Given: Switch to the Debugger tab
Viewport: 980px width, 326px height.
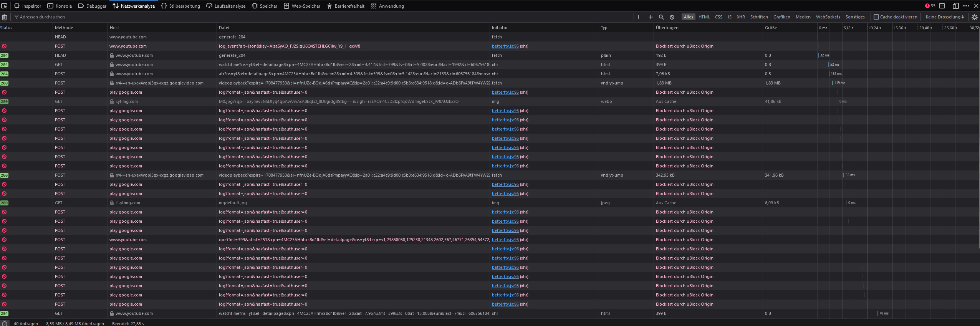Looking at the screenshot, I should pyautogui.click(x=92, y=6).
